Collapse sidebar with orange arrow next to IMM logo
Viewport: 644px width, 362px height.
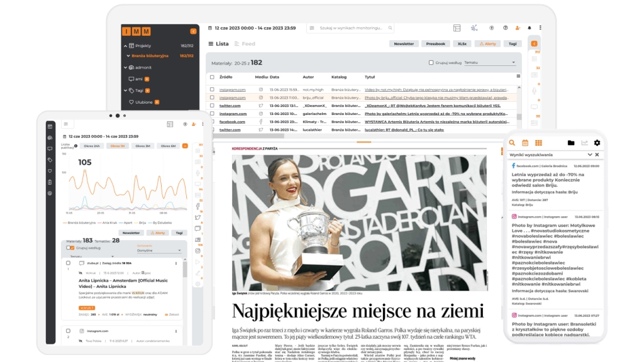(x=193, y=31)
